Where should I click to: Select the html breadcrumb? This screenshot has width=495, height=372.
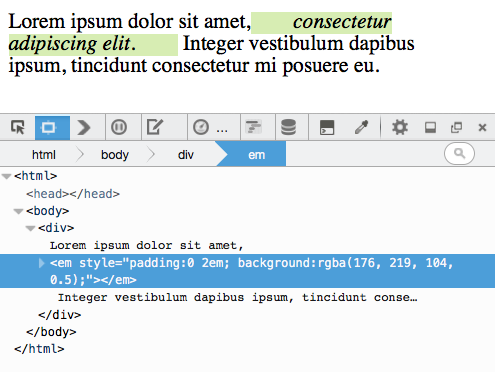click(44, 155)
